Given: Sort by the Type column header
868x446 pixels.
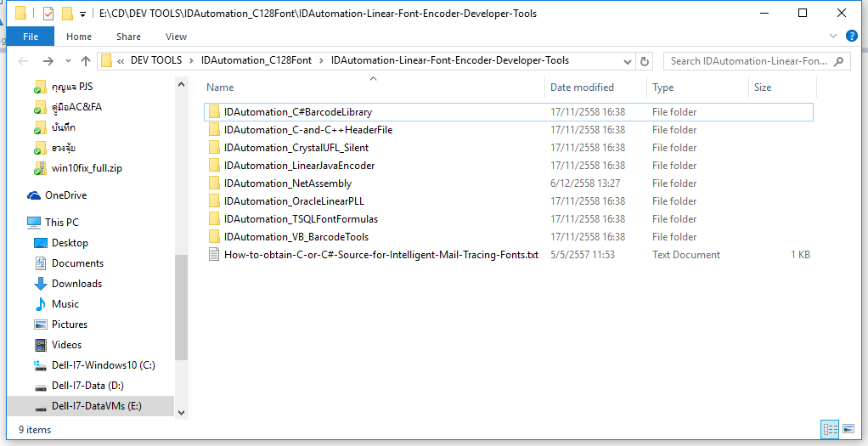Looking at the screenshot, I should (697, 87).
